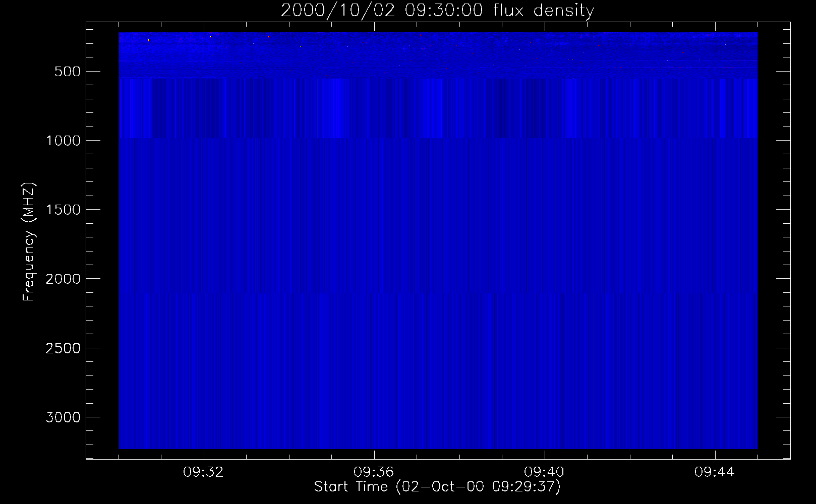Click the 500 frequency tick label
This screenshot has height=504, width=816.
tap(68, 72)
